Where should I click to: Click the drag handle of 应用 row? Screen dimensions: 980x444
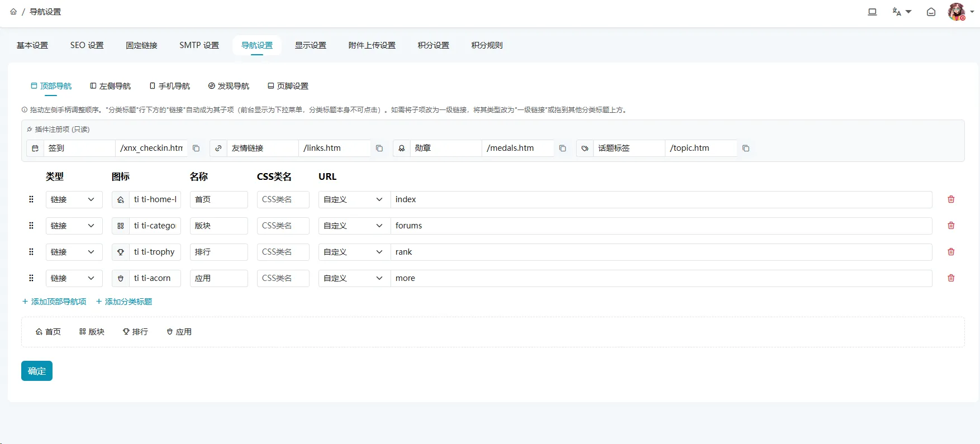31,278
